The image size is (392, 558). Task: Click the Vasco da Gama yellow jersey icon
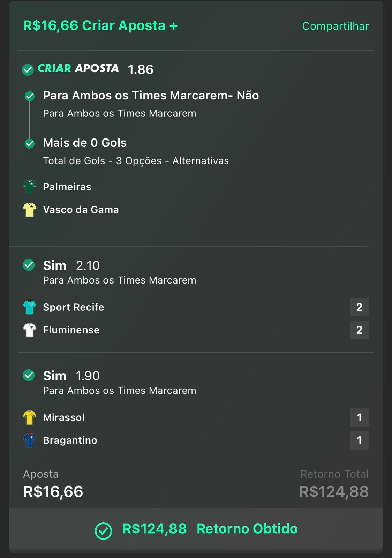click(30, 210)
